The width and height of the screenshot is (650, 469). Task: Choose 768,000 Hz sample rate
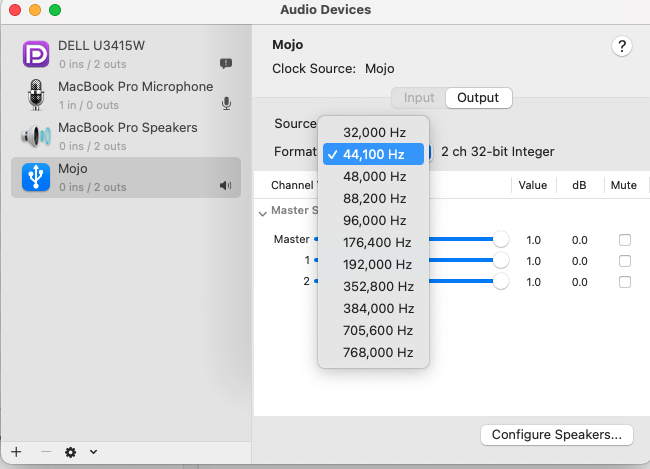click(x=373, y=352)
